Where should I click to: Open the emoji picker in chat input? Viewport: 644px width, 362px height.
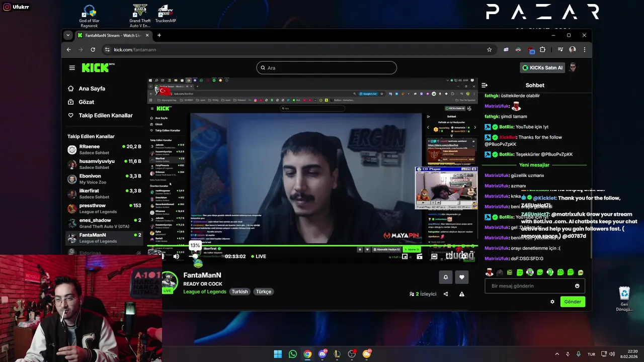coord(577,286)
